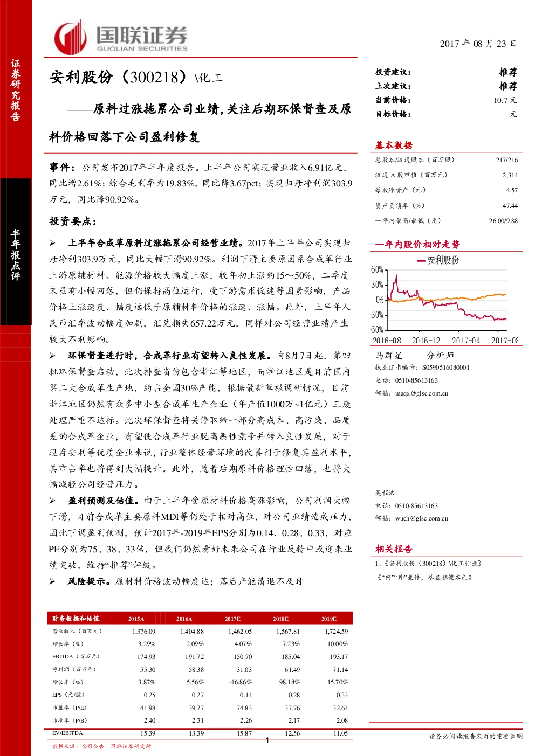The height and width of the screenshot is (756, 535).
Task: Click the 半年报点评 sidebar label
Action: [x=15, y=254]
